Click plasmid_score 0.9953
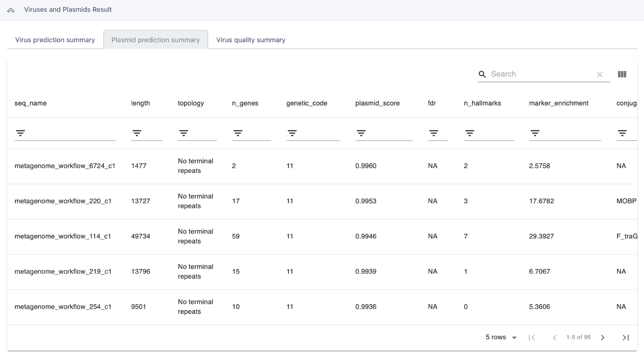The height and width of the screenshot is (357, 644). (366, 201)
